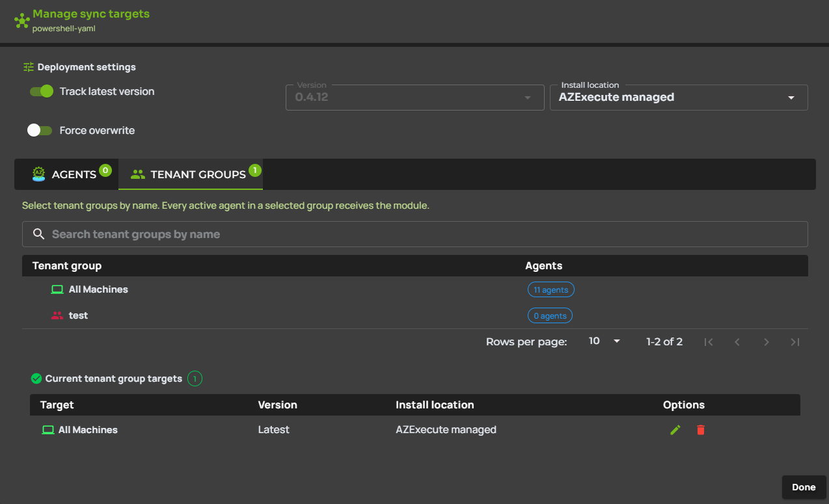Image resolution: width=829 pixels, height=504 pixels.
Task: Click the Install location column header
Action: (435, 405)
